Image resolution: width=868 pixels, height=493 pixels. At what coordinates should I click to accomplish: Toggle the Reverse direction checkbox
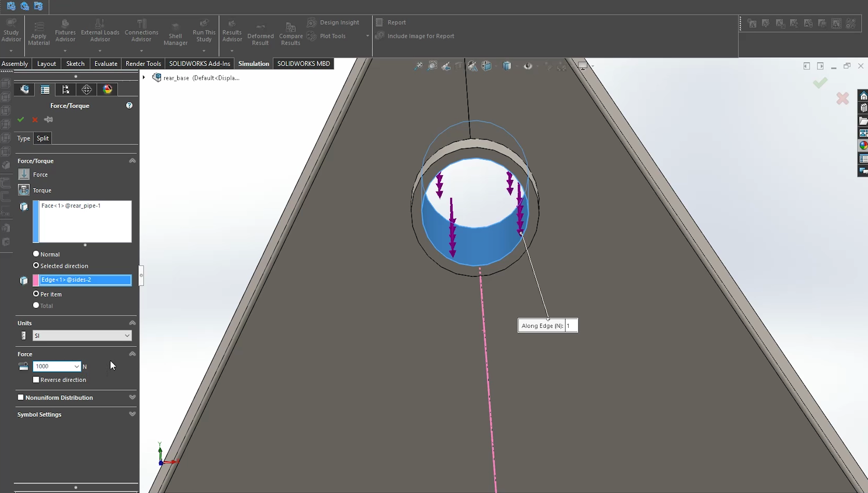pyautogui.click(x=36, y=379)
